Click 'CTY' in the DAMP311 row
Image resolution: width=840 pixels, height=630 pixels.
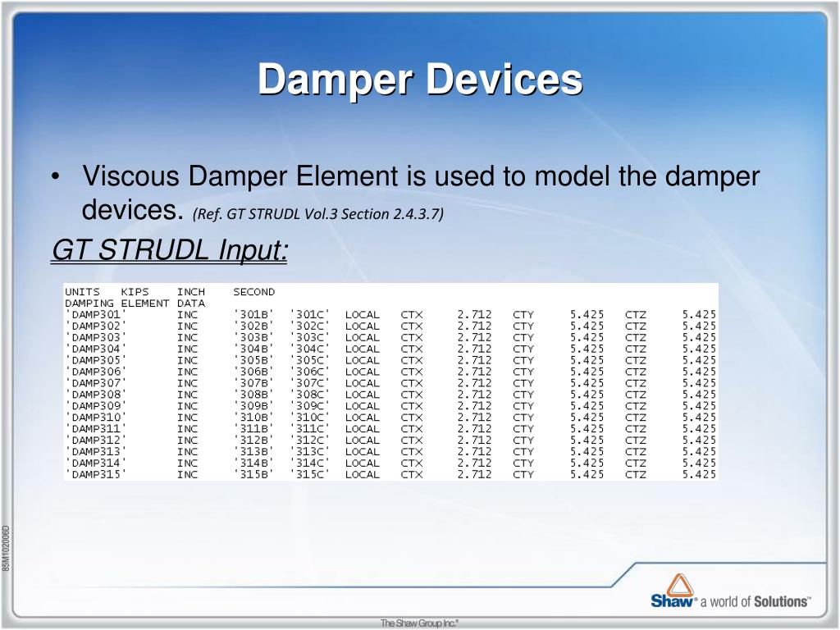(x=523, y=428)
